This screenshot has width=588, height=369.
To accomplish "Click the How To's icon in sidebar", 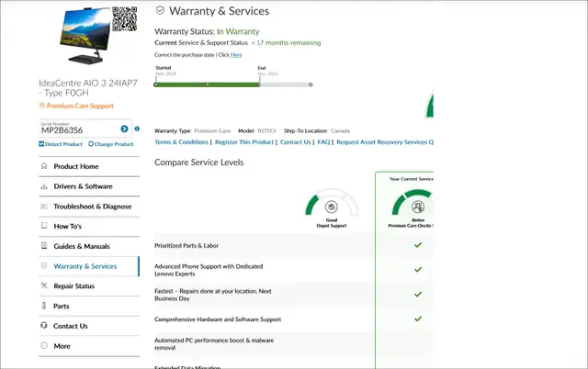I will (x=44, y=226).
